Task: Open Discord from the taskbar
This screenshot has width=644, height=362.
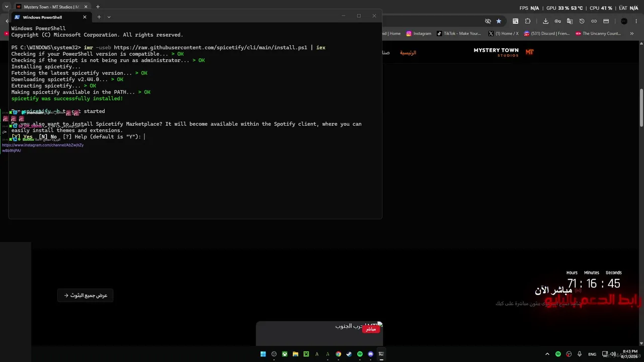Action: (371, 354)
